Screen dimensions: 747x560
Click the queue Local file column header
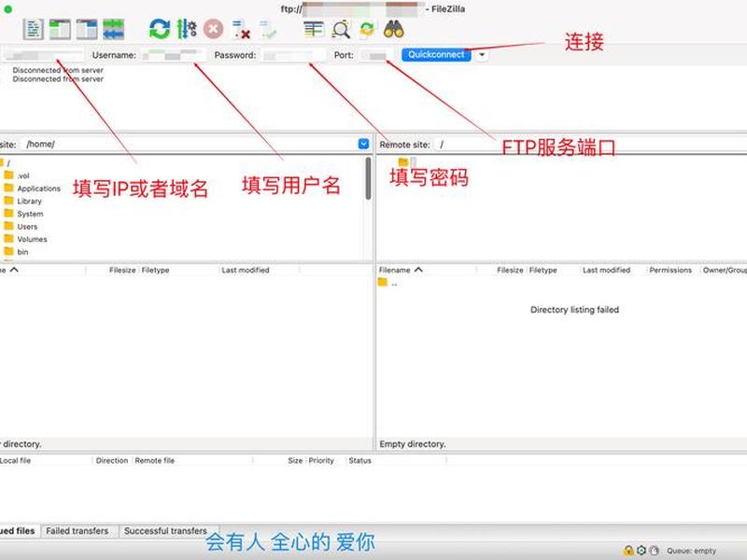(x=15, y=460)
